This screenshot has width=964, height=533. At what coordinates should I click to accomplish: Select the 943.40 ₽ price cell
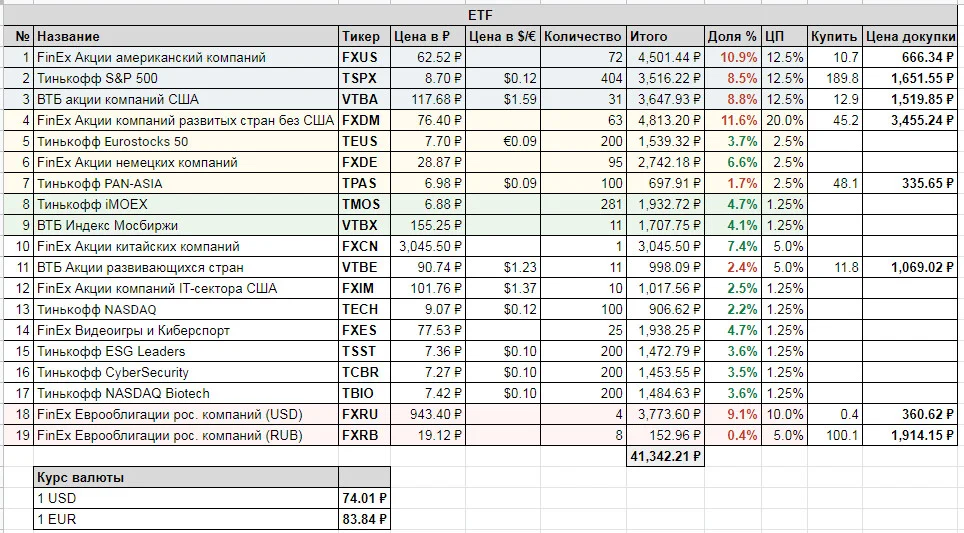coord(428,414)
